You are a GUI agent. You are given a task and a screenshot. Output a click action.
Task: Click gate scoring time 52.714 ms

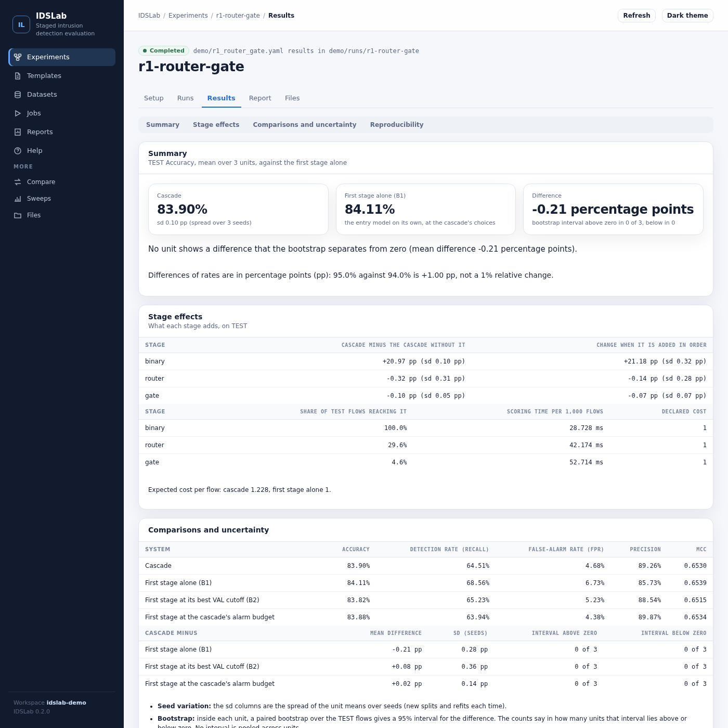586,462
